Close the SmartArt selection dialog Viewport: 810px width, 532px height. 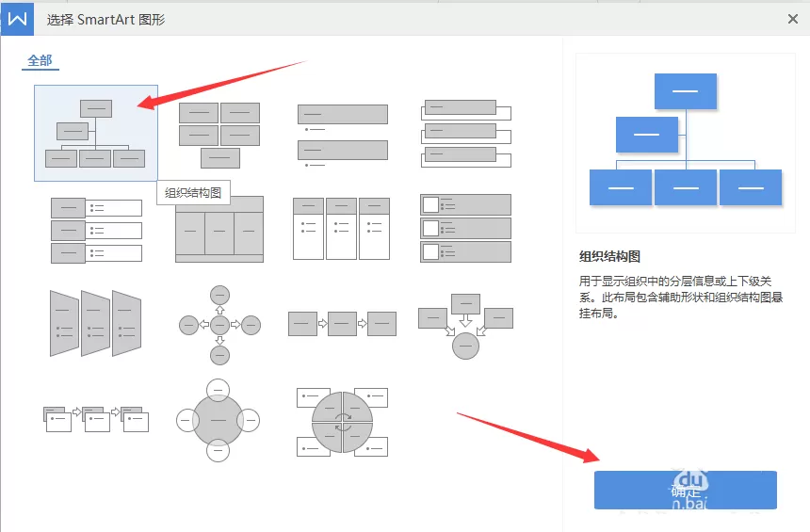[793, 19]
